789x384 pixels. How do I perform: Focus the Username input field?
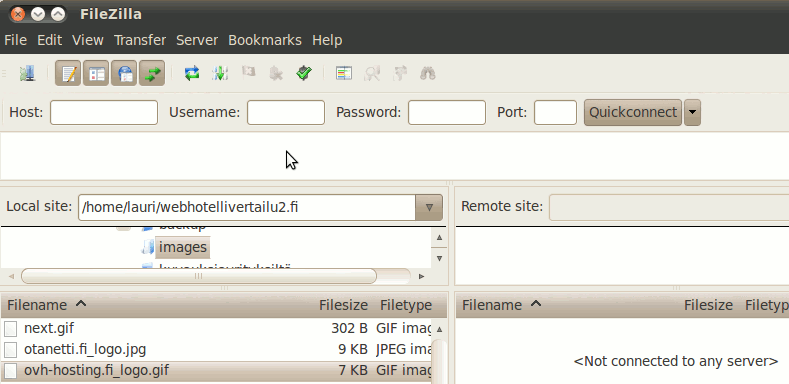pos(286,112)
